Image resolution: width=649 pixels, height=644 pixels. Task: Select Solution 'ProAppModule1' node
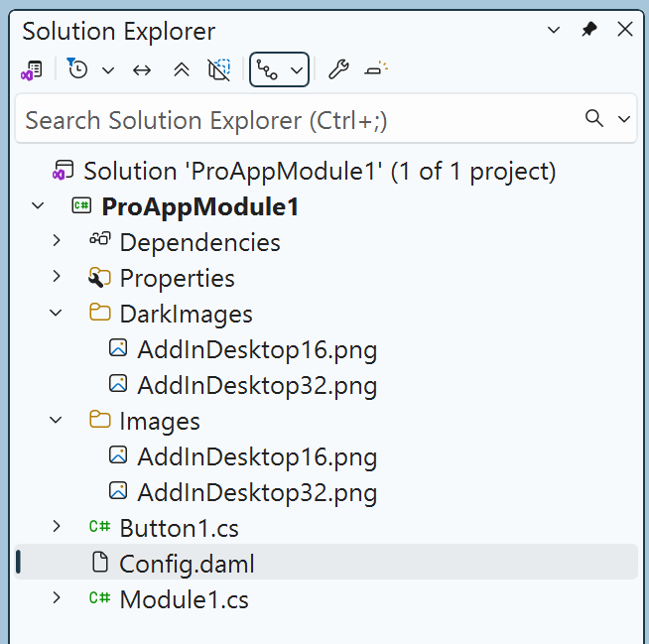[320, 171]
